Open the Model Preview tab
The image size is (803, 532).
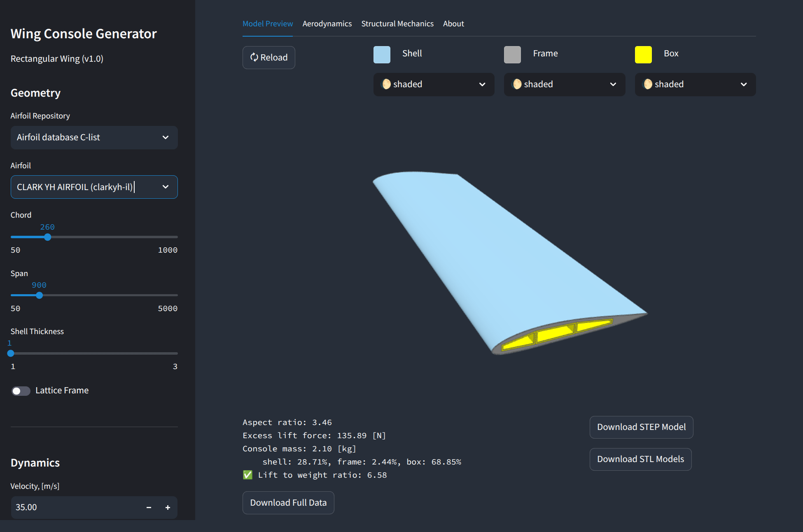tap(268, 24)
